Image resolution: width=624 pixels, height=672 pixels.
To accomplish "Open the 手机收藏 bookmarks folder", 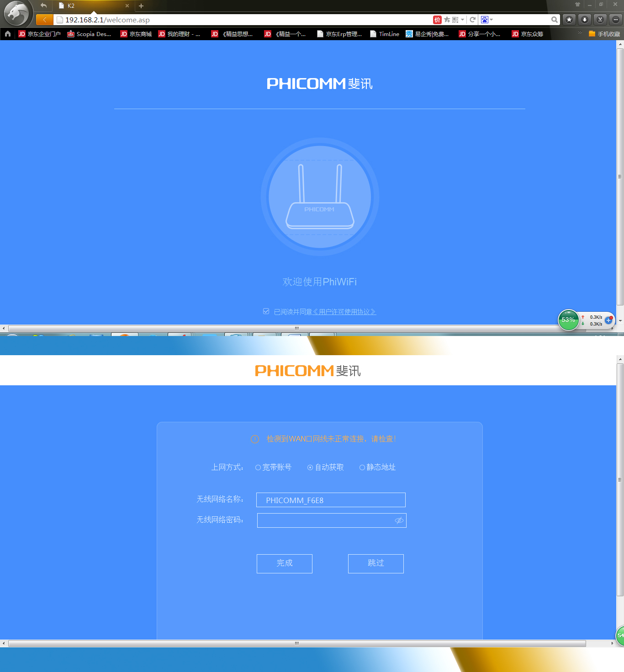I will click(x=604, y=34).
